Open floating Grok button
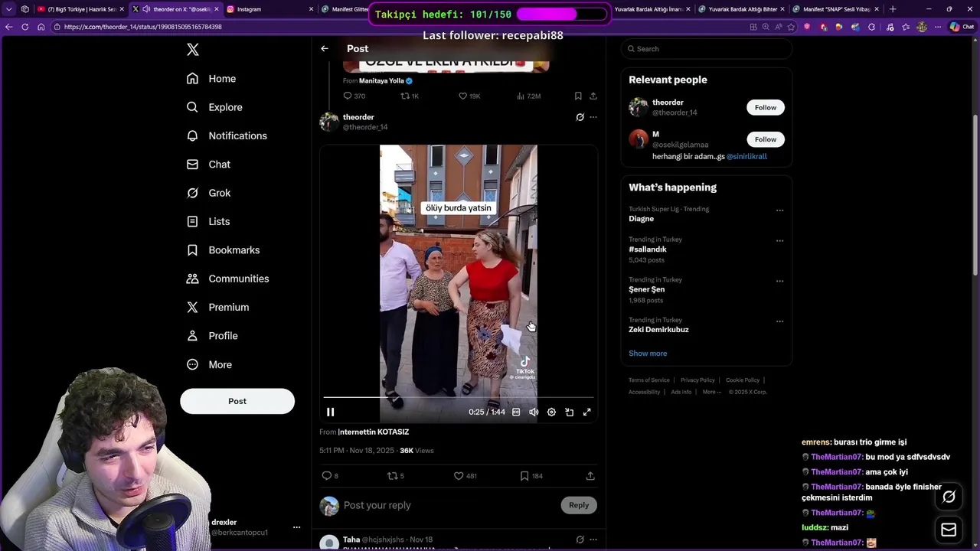The width and height of the screenshot is (980, 551). 949,497
